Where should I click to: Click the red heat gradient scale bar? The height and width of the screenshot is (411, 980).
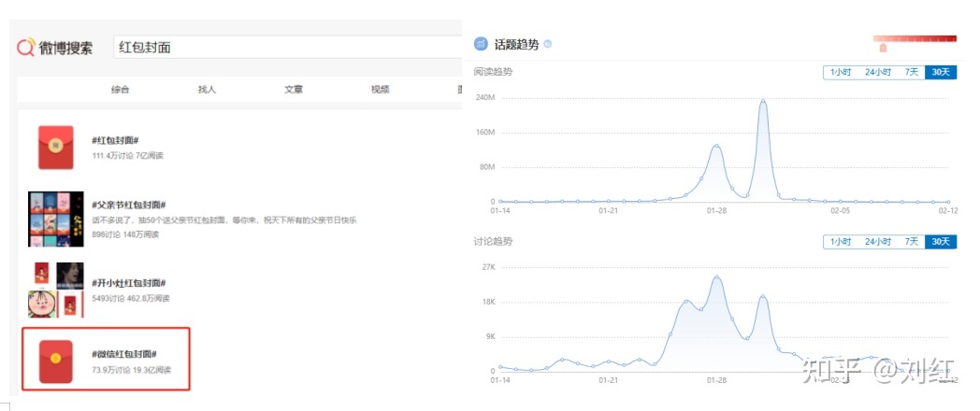point(915,38)
